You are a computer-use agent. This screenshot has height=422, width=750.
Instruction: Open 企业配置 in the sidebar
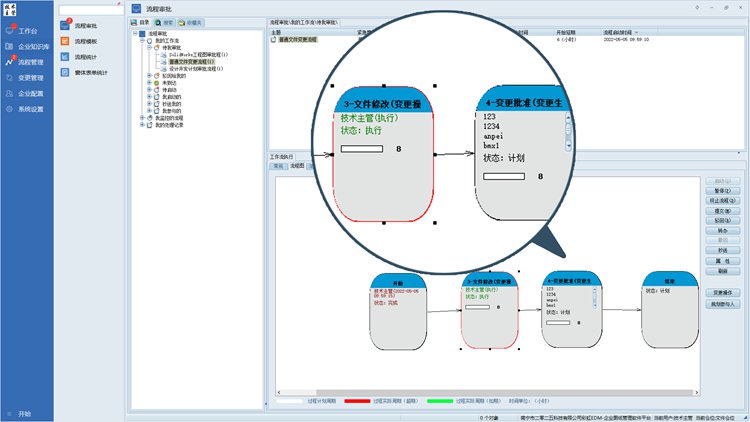click(30, 93)
